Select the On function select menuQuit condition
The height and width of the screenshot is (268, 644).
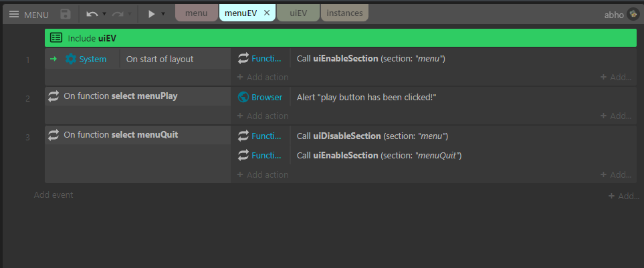pos(120,135)
